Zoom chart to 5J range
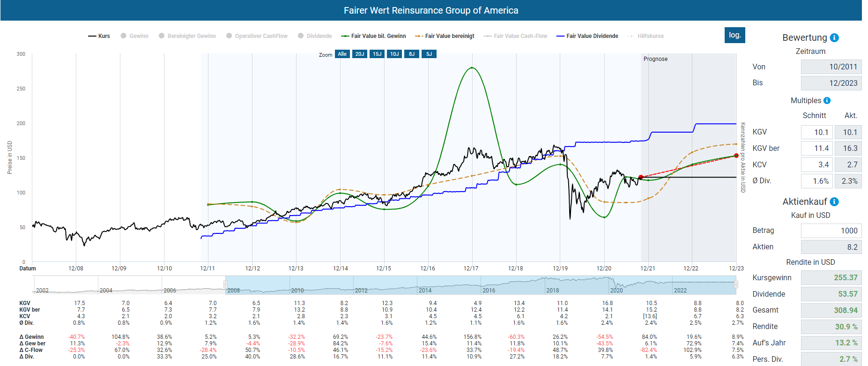Screen dimensions: 868x366 click(429, 54)
